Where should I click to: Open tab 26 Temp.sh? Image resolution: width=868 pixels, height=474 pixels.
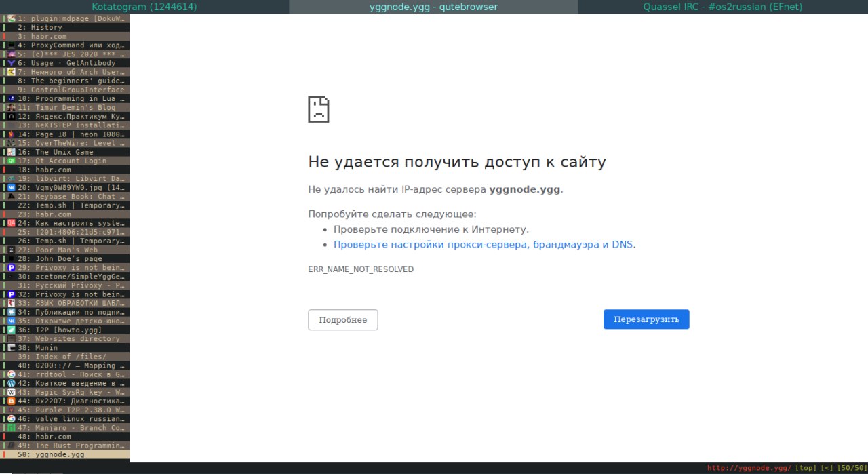point(65,241)
